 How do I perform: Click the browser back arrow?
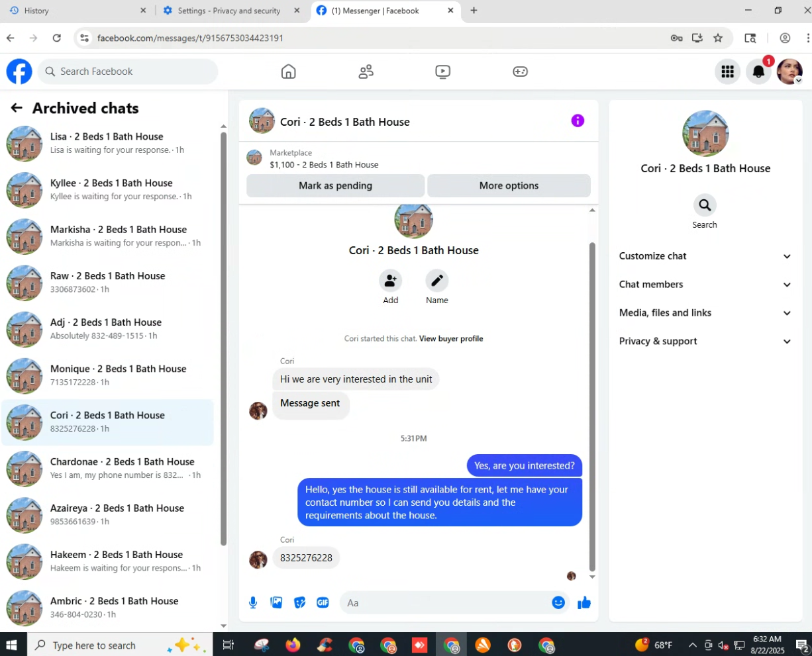11,38
